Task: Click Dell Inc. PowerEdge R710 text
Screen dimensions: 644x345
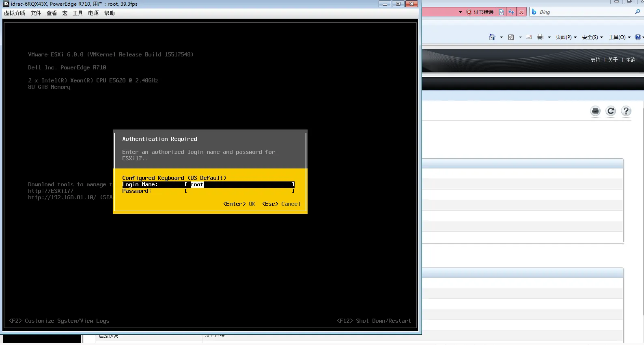Action: (x=67, y=67)
